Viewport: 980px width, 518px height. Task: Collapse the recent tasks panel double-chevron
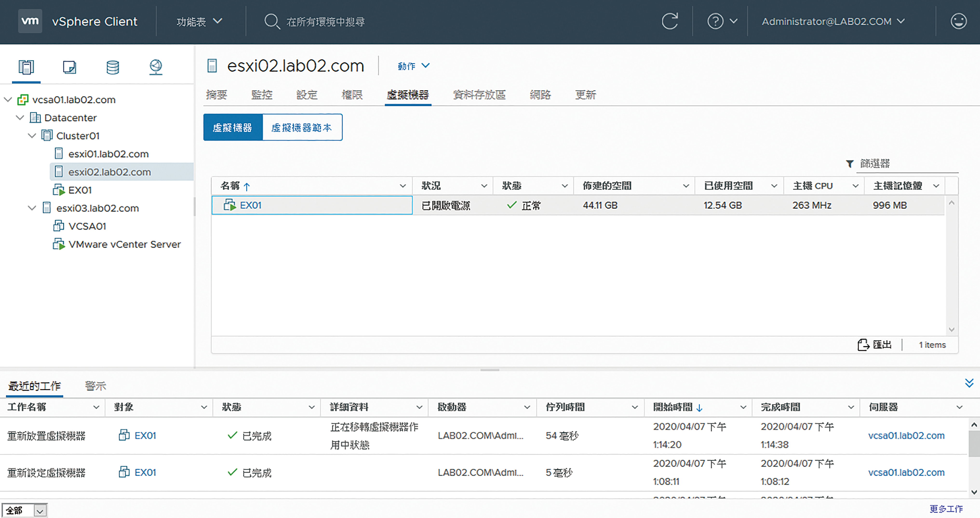(x=969, y=383)
